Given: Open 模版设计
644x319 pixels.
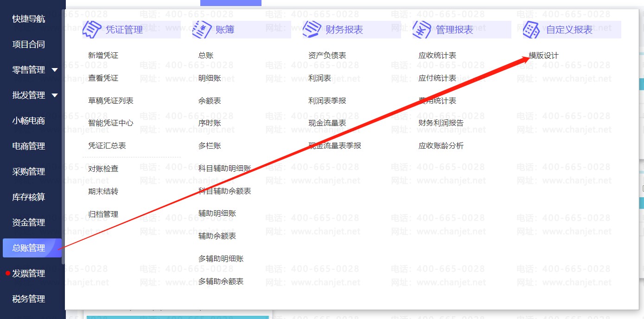Looking at the screenshot, I should (544, 56).
